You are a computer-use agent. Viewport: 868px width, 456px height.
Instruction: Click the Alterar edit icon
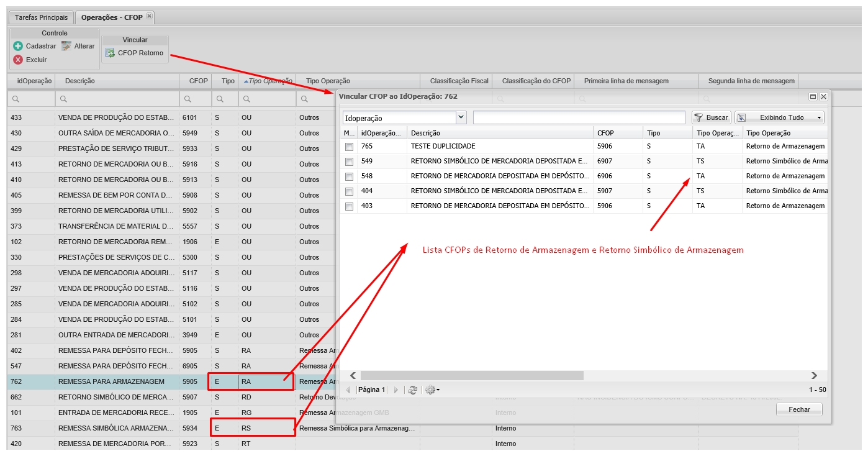[x=66, y=46]
